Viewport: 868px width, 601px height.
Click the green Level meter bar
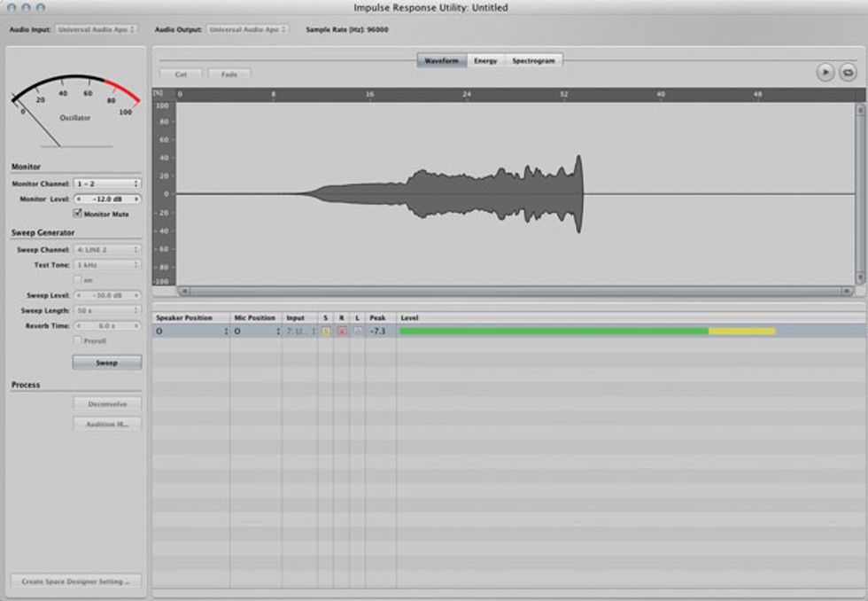point(554,332)
